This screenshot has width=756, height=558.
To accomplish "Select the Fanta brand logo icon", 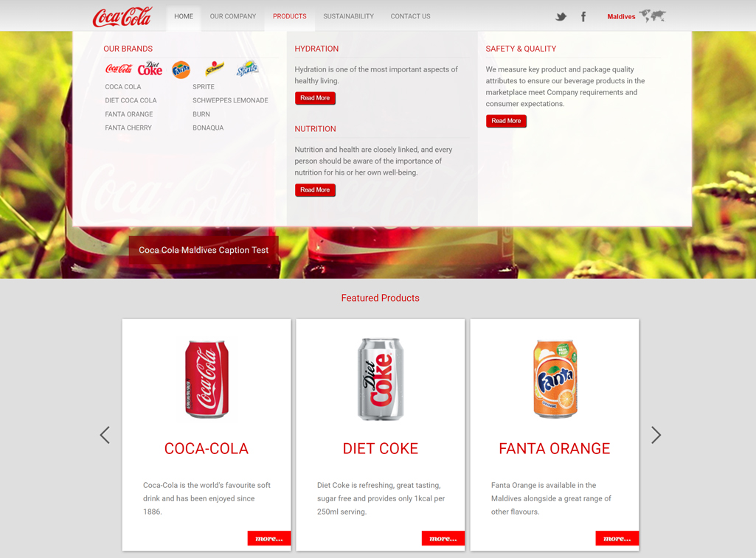I will (x=181, y=70).
